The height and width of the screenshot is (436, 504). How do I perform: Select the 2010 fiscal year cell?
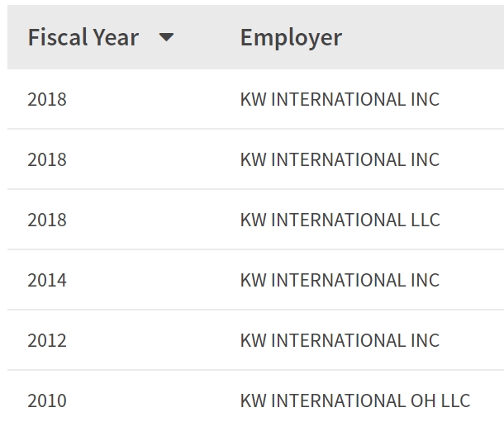point(47,400)
